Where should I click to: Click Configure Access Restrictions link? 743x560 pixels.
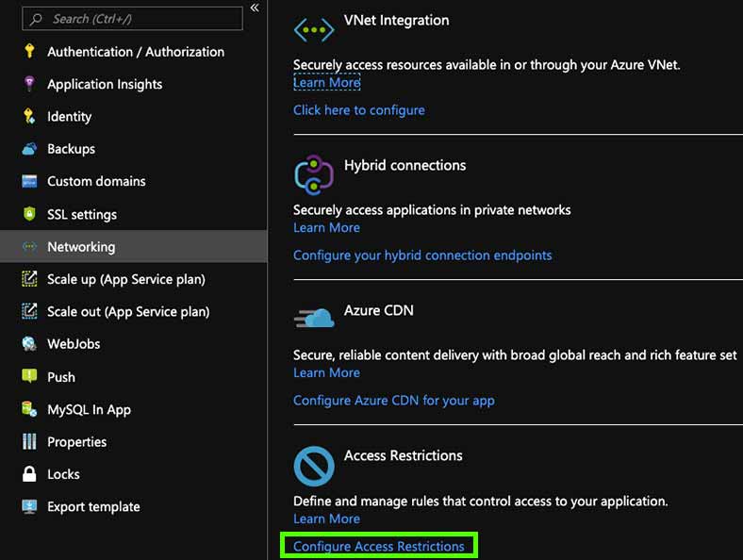click(379, 546)
